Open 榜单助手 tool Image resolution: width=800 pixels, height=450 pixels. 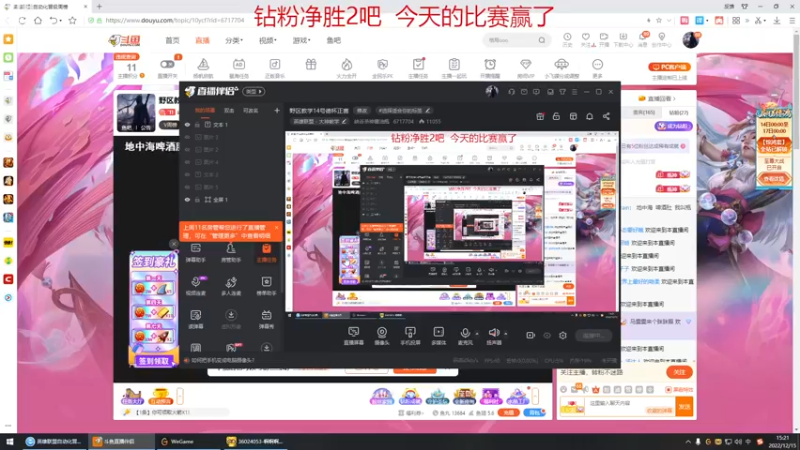coord(266,286)
